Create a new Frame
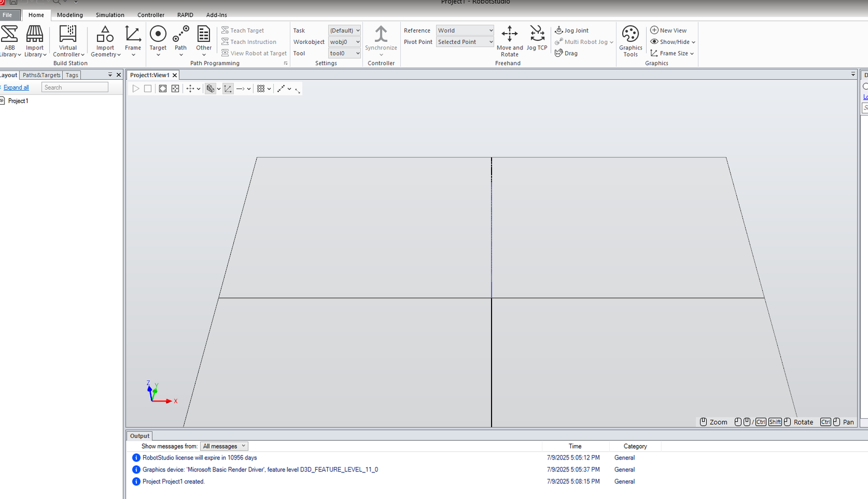The width and height of the screenshot is (868, 499). tap(133, 41)
